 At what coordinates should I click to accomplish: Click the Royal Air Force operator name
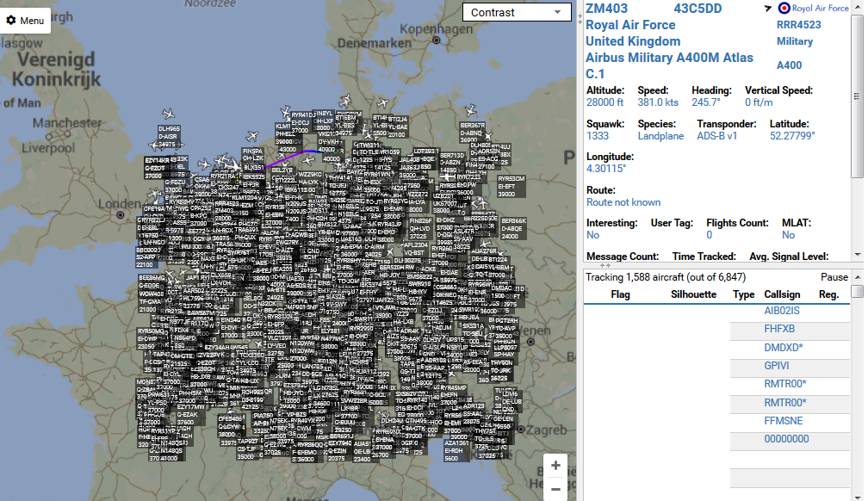[x=630, y=25]
